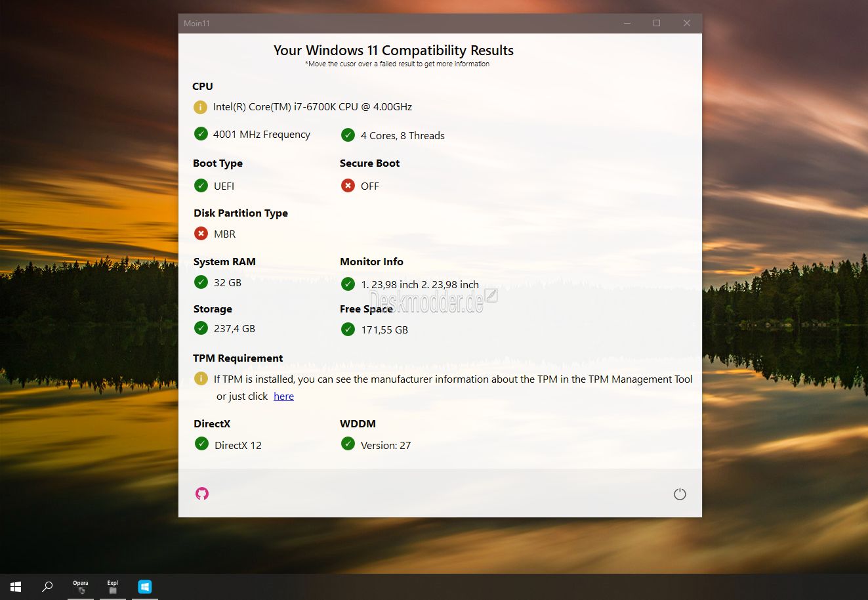The width and height of the screenshot is (868, 600).
Task: Switch to Opera in the taskbar
Action: click(81, 587)
